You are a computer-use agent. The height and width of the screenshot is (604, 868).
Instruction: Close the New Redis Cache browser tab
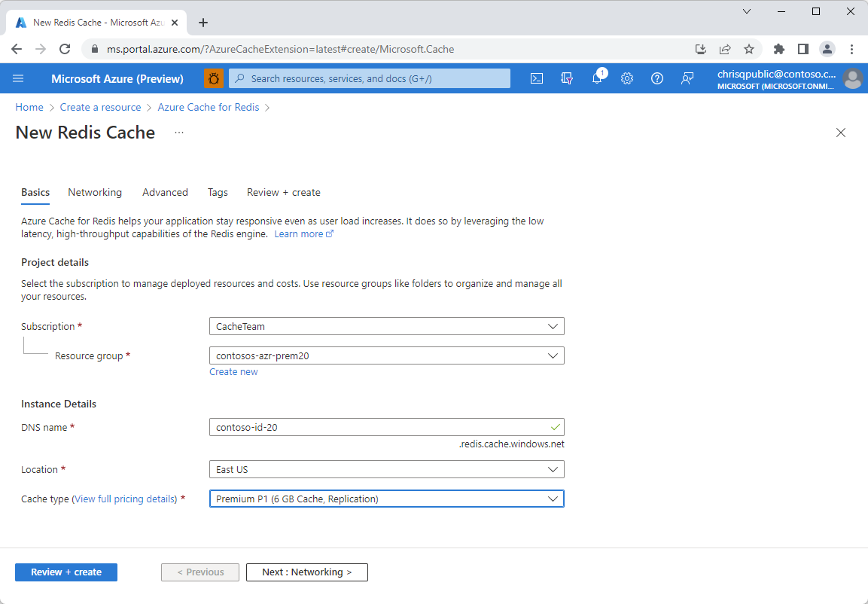tap(175, 23)
